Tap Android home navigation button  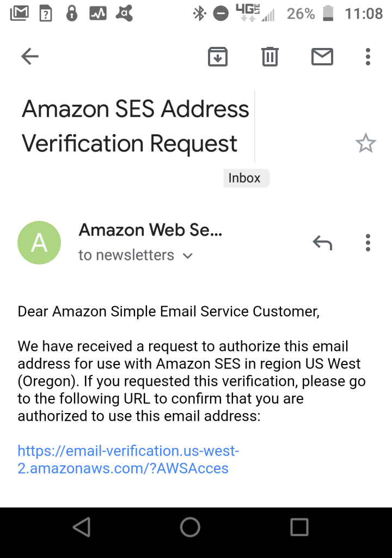(191, 527)
